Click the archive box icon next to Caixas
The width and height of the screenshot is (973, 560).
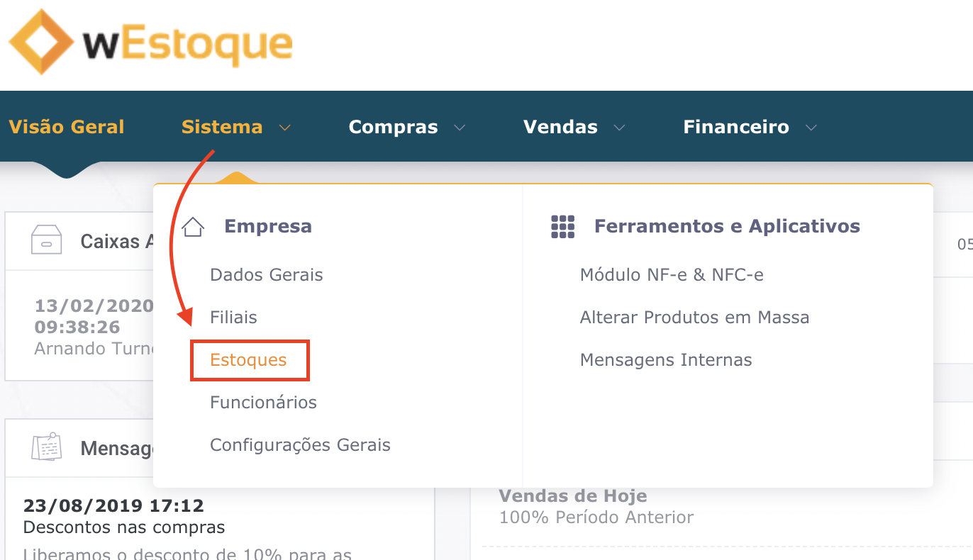click(46, 240)
